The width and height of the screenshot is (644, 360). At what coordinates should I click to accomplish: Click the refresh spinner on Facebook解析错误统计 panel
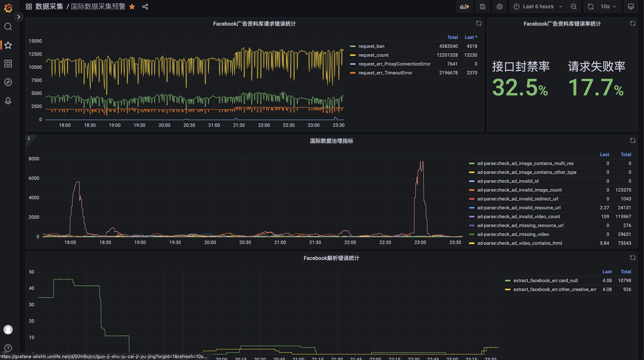[x=633, y=258]
